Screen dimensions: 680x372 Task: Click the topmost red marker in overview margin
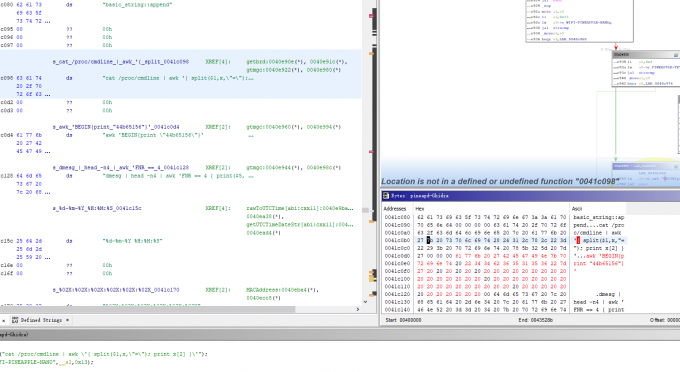point(371,16)
